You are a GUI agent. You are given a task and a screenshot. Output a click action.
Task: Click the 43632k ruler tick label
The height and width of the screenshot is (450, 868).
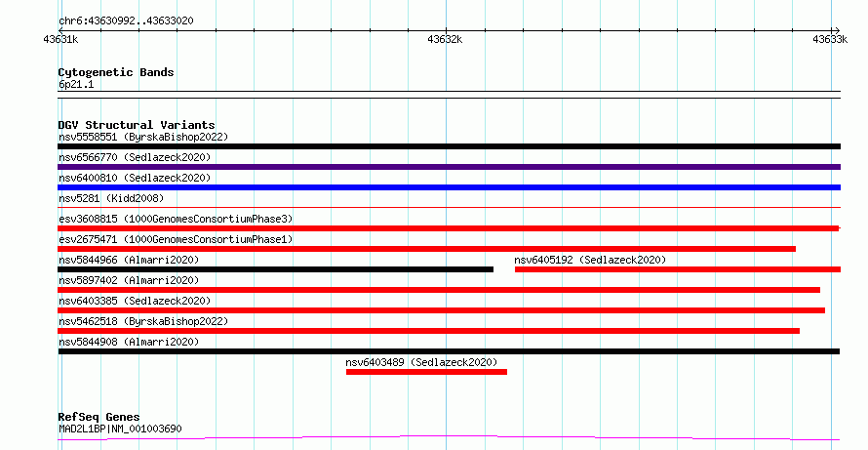pyautogui.click(x=445, y=40)
